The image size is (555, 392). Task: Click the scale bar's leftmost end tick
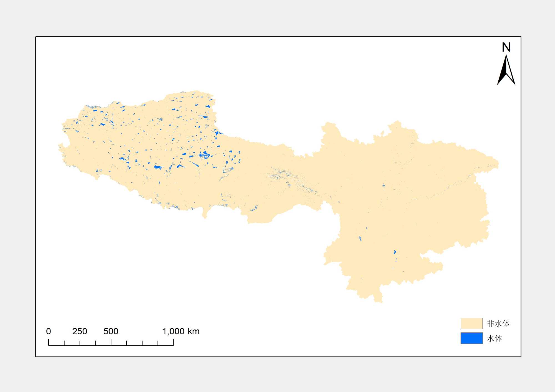point(49,343)
